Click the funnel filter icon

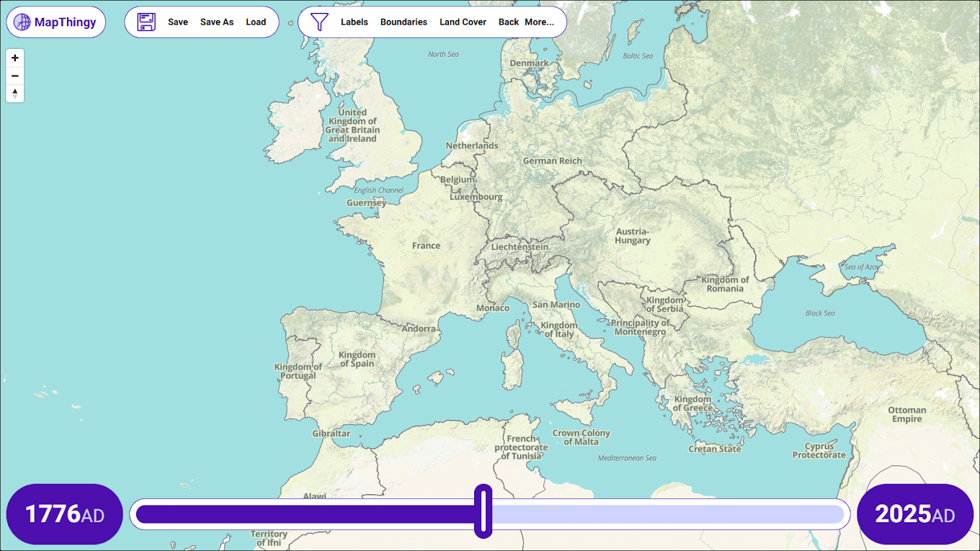click(319, 22)
